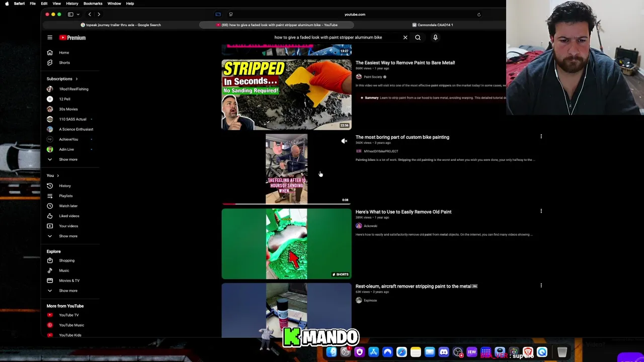
Task: Open Playlists in sidebar
Action: [70, 196]
